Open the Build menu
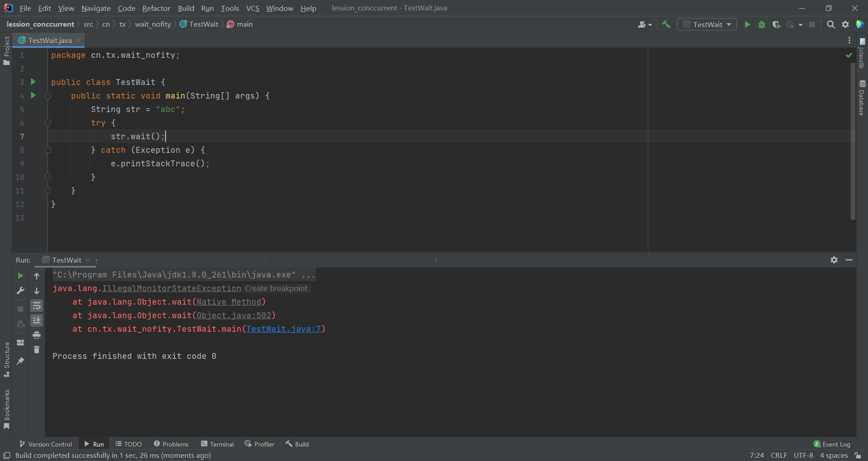This screenshot has height=461, width=868. coord(186,8)
